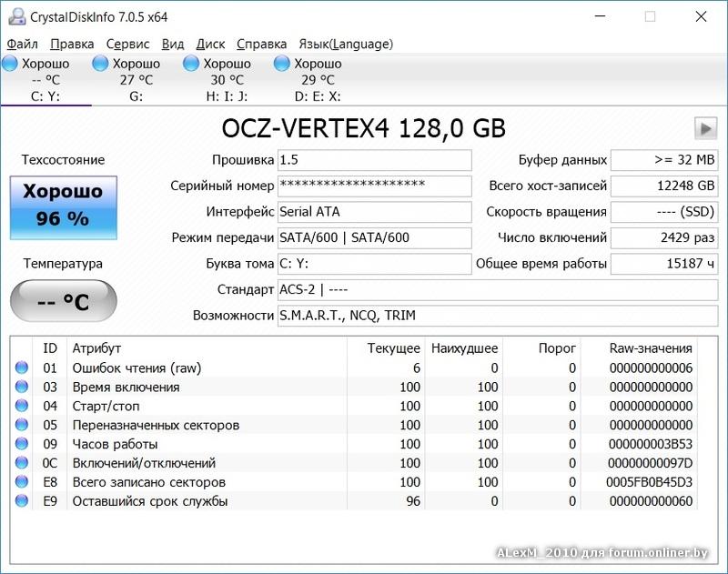Click the Интерфейс field showing Serial ATA

(375, 212)
